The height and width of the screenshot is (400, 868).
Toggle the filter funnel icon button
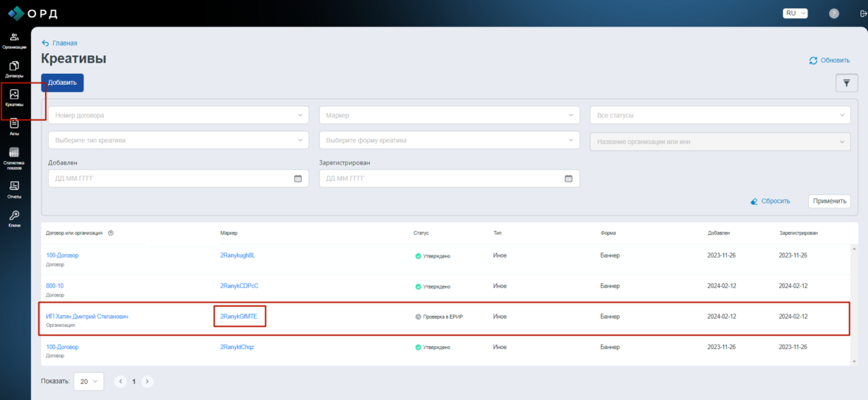(846, 83)
